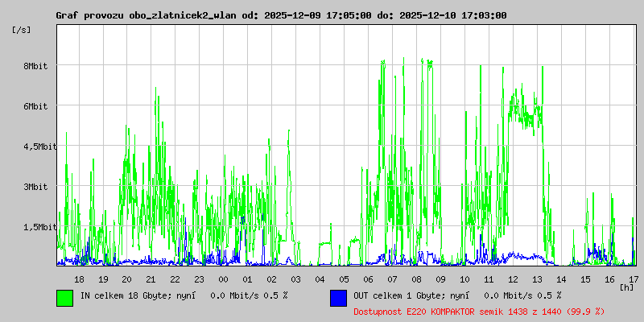Click hour label '11' on the x-axis
This screenshot has height=322, width=644.
489,279
